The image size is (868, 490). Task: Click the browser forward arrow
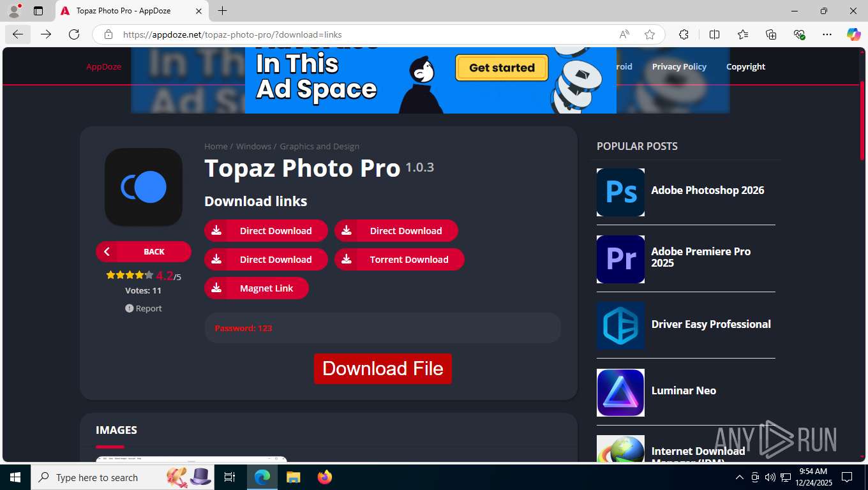tap(46, 34)
